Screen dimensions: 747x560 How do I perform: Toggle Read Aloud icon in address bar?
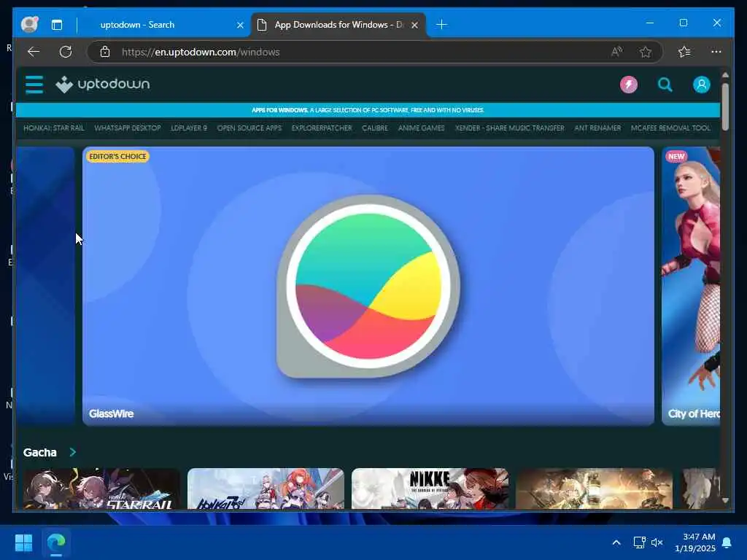616,52
